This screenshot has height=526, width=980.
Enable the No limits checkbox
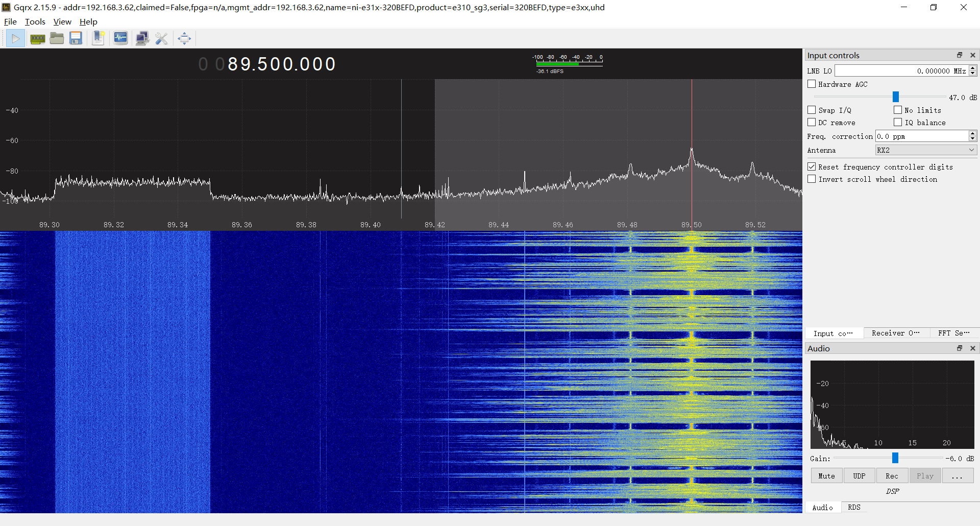coord(898,110)
